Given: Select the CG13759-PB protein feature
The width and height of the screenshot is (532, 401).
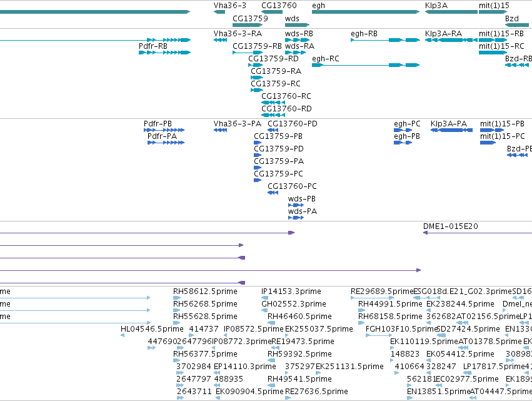Looking at the screenshot, I should point(258,143).
